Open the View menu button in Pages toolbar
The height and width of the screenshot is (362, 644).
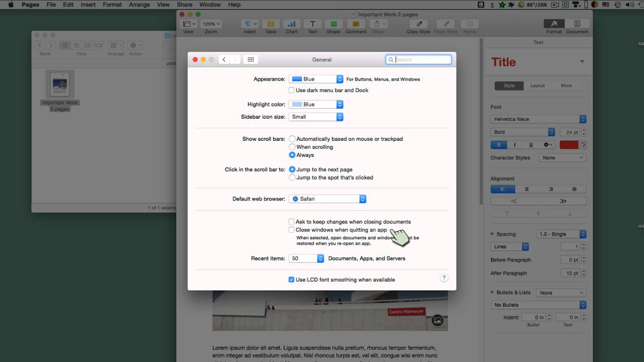[189, 24]
